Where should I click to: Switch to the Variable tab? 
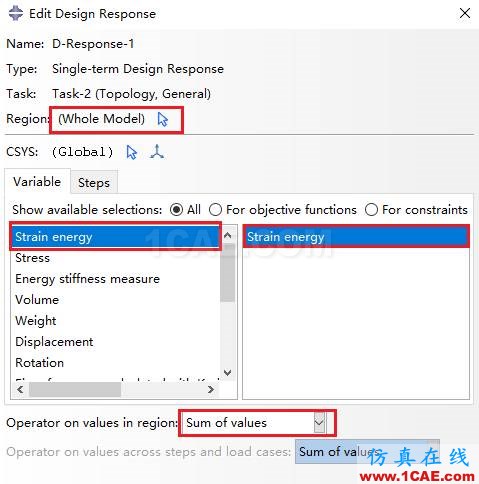37,182
